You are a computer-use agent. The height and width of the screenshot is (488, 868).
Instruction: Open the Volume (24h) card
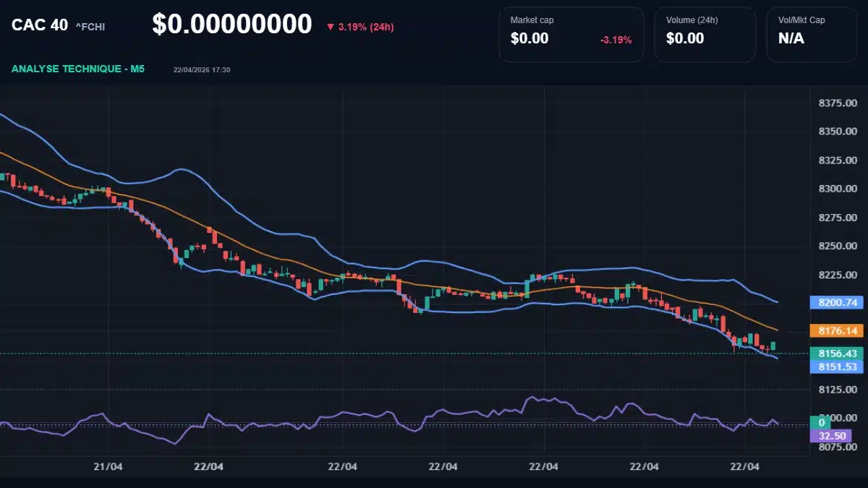pos(705,35)
